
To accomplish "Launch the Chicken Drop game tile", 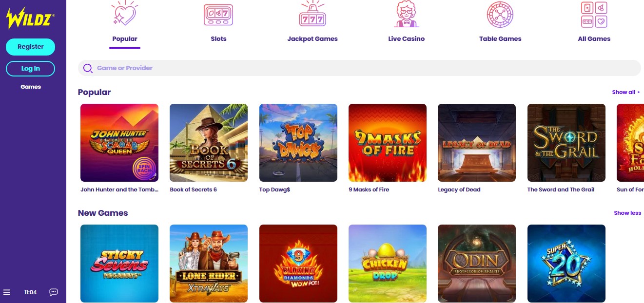I will click(388, 264).
